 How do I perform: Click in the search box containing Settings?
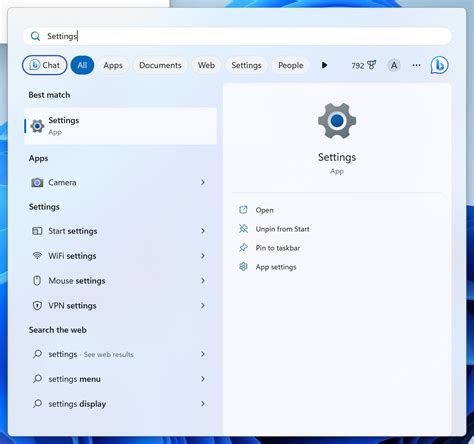click(237, 36)
